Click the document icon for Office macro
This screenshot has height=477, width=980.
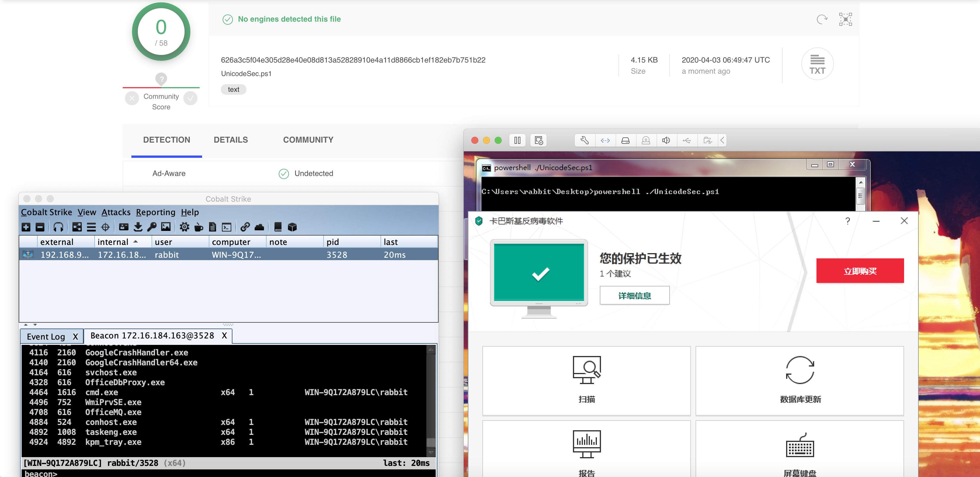tap(213, 227)
